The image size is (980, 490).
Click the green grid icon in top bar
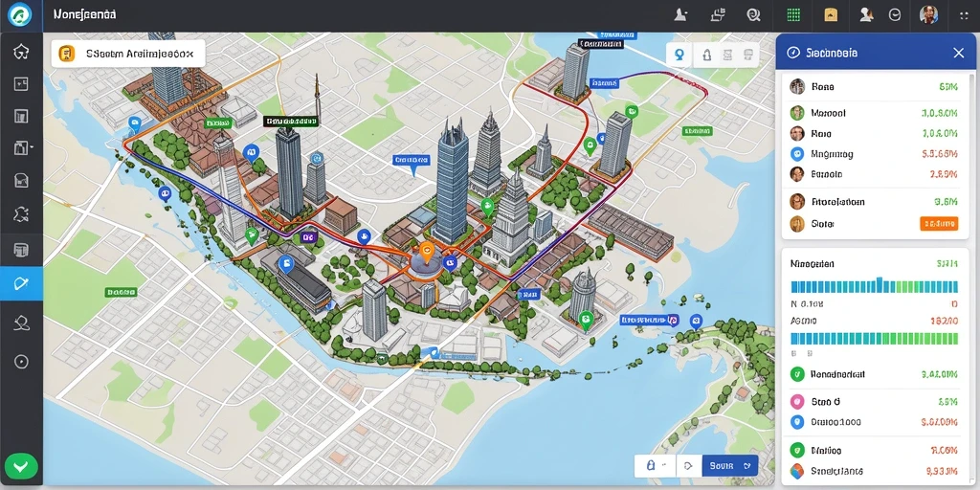[x=793, y=15]
